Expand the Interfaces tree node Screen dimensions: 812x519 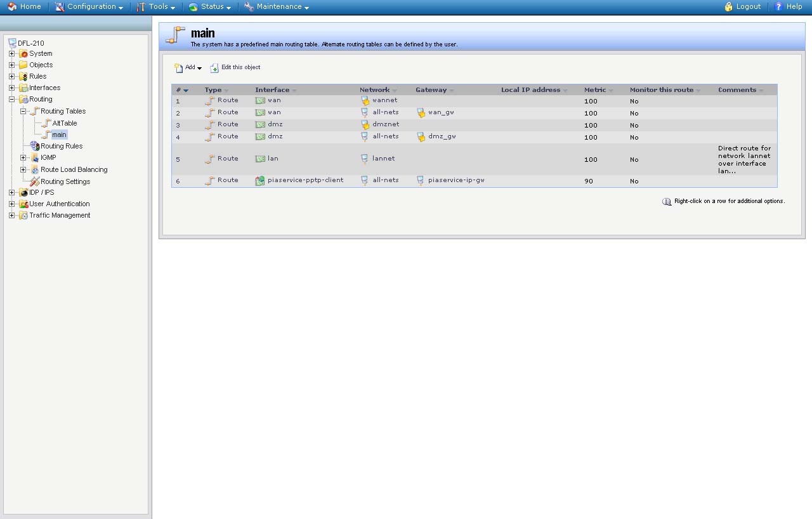pos(11,88)
